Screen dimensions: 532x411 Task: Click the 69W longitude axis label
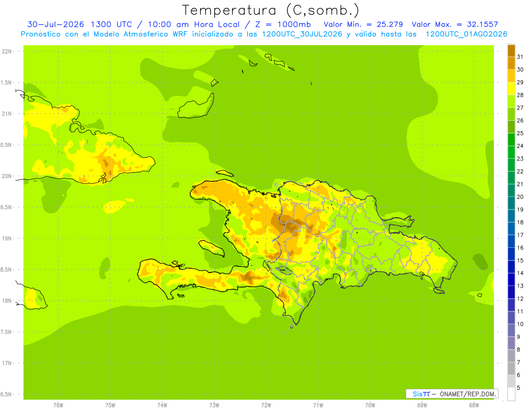click(x=422, y=405)
